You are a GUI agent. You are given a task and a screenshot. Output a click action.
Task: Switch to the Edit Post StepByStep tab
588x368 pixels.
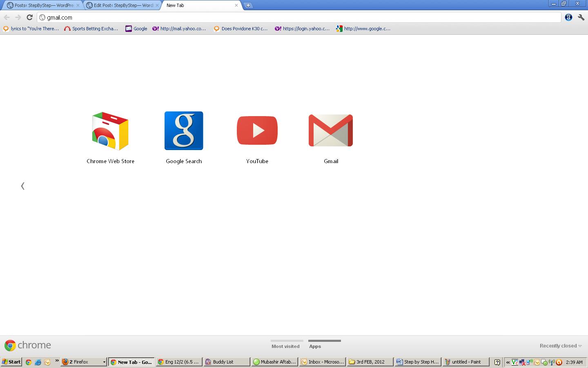(x=122, y=5)
